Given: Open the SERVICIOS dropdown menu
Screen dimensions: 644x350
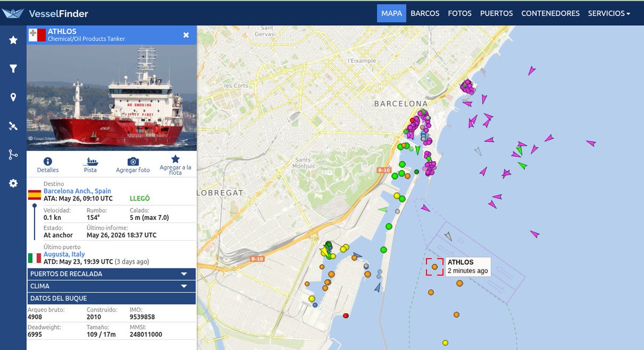Looking at the screenshot, I should [609, 13].
